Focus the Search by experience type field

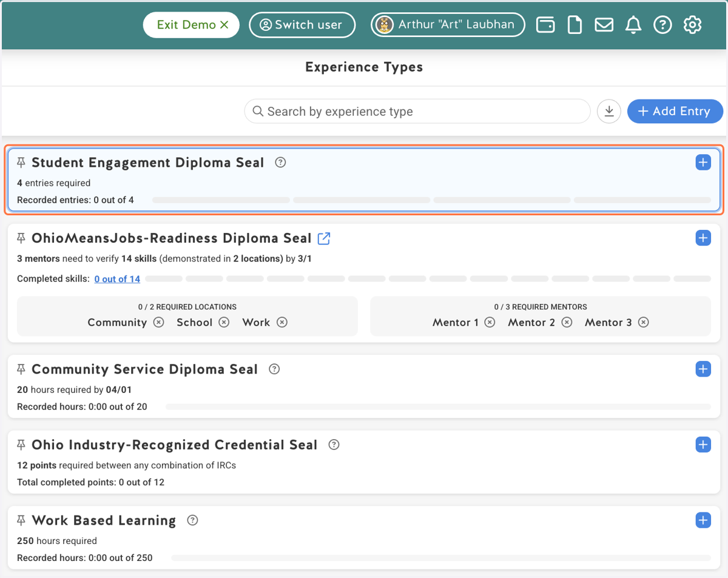coord(417,112)
